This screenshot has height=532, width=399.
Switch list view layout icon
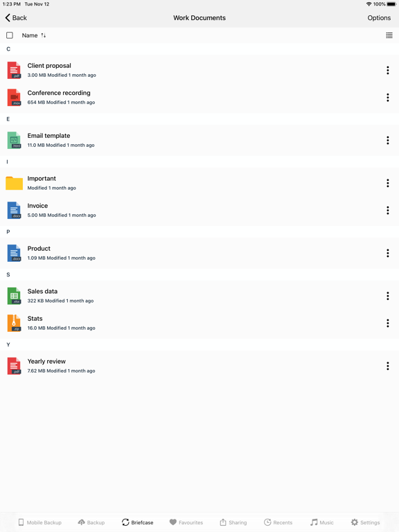pos(389,35)
